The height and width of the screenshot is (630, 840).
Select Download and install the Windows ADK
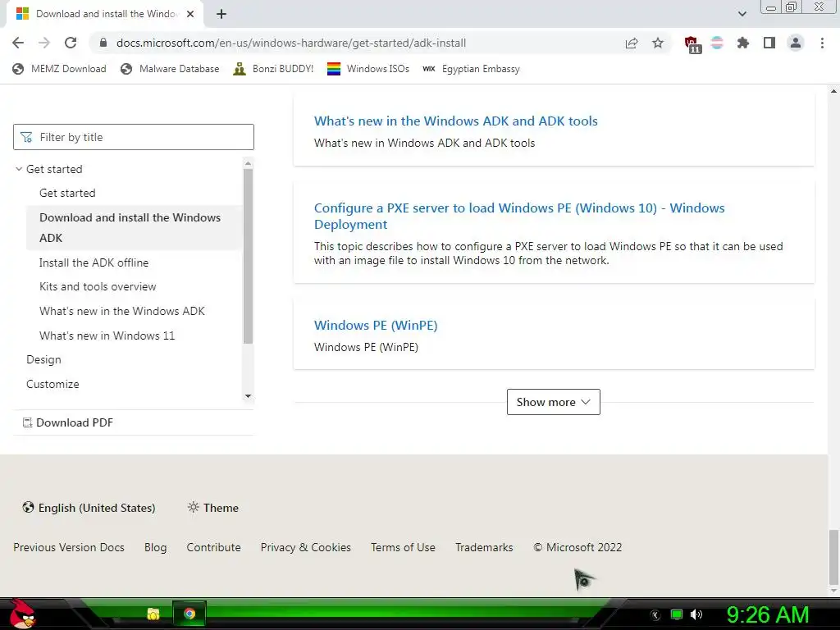coord(133,228)
